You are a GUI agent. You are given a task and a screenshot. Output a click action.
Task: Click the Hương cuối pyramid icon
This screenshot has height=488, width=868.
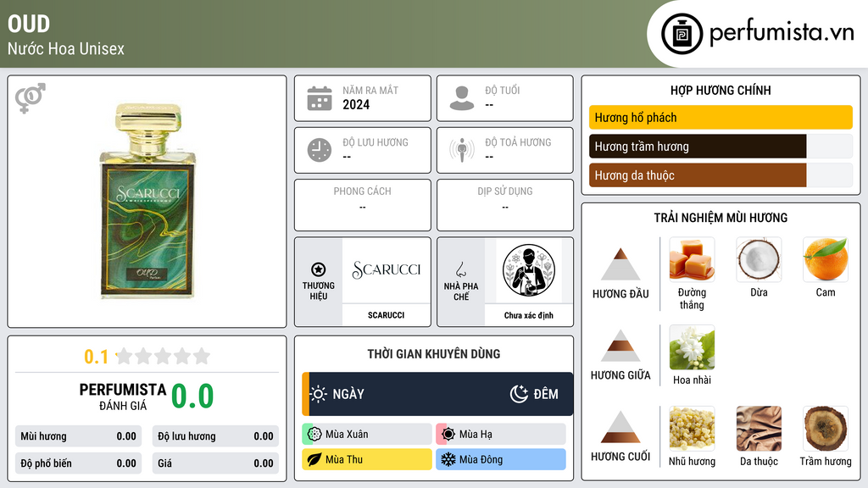point(620,427)
